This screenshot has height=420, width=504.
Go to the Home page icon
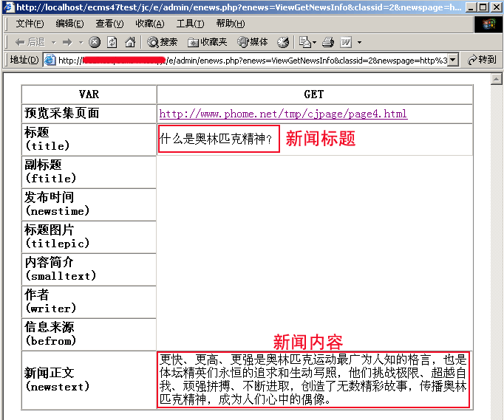click(129, 42)
